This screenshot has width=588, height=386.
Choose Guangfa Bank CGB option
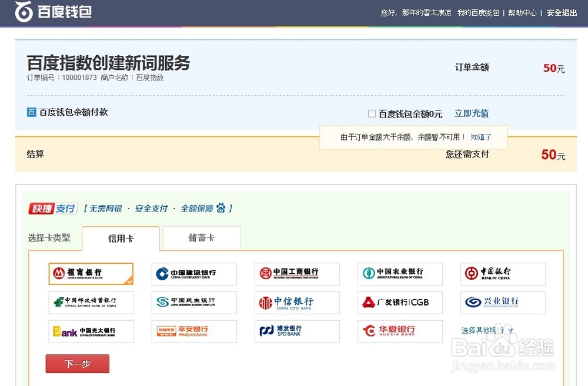coord(400,303)
